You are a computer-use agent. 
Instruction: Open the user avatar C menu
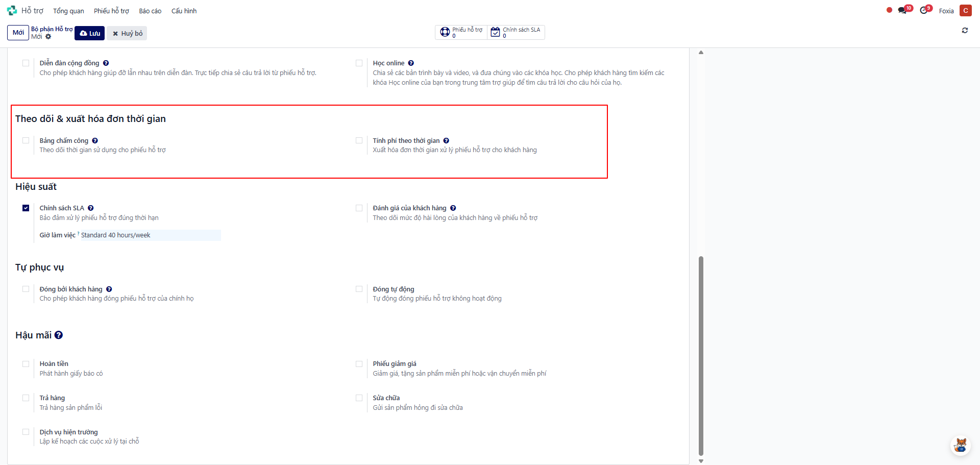click(x=965, y=11)
